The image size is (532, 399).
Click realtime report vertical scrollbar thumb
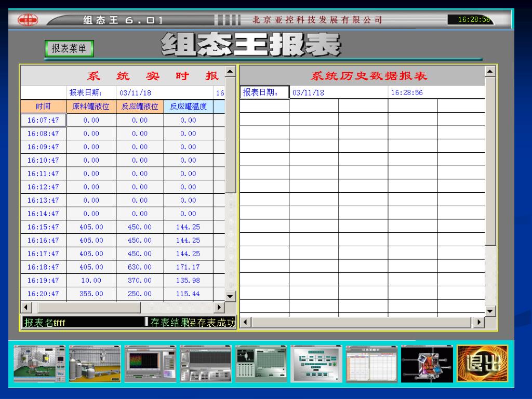230,136
